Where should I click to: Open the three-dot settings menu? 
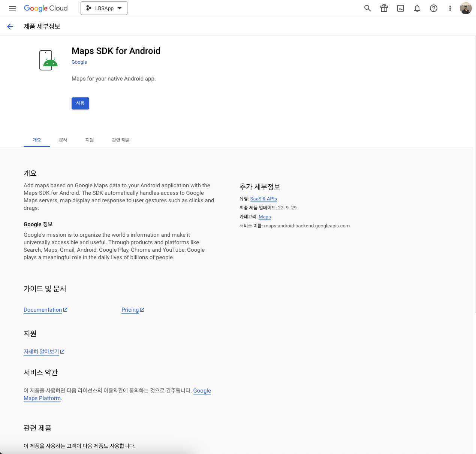450,8
